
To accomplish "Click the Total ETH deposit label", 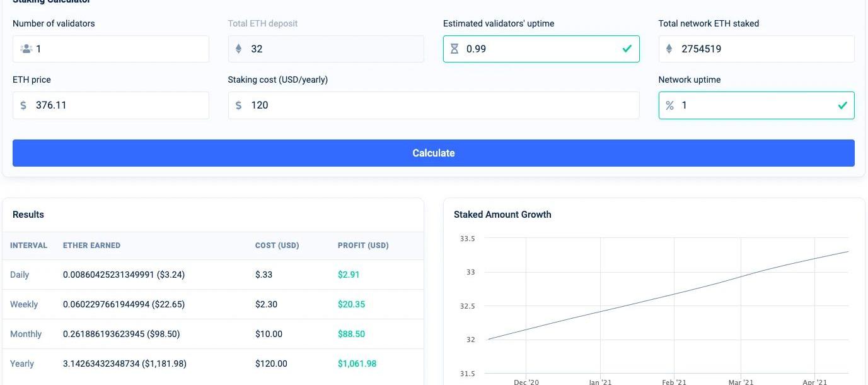I will pyautogui.click(x=263, y=23).
